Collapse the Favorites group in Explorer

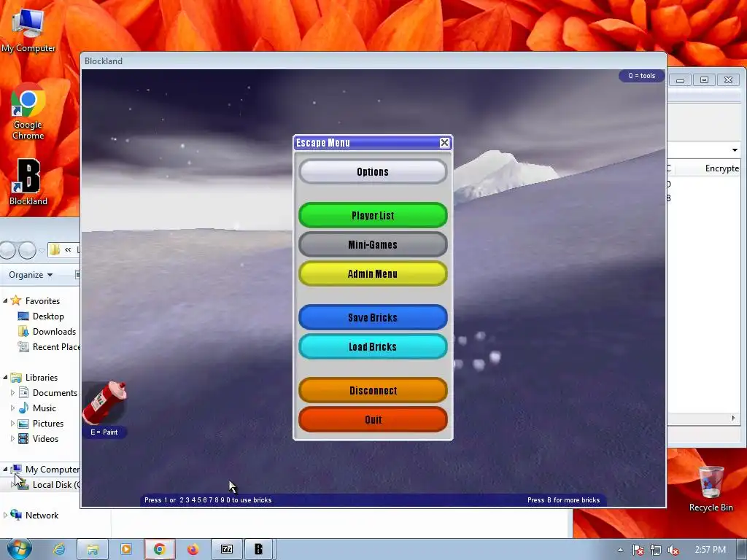pyautogui.click(x=5, y=300)
